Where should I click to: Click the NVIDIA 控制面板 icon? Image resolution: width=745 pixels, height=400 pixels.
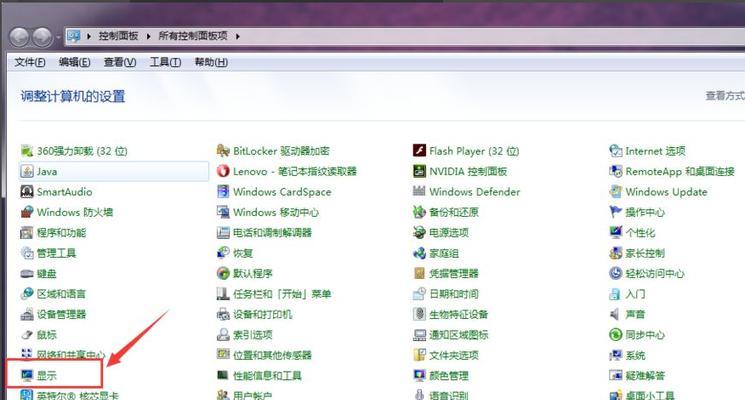tap(420, 171)
